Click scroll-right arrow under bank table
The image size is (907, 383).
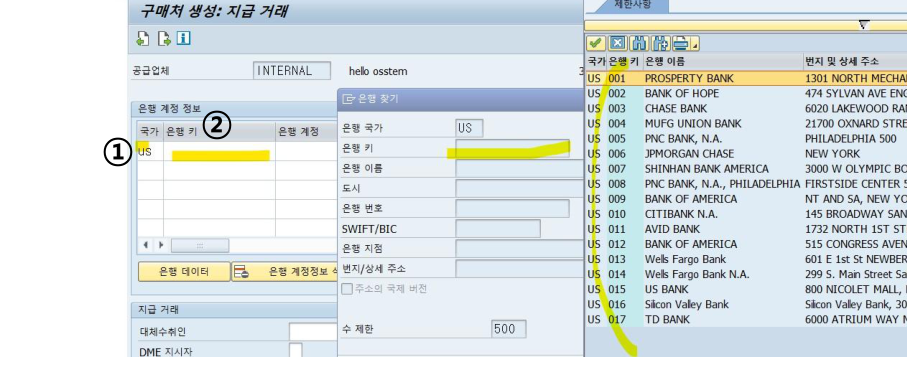coord(161,245)
